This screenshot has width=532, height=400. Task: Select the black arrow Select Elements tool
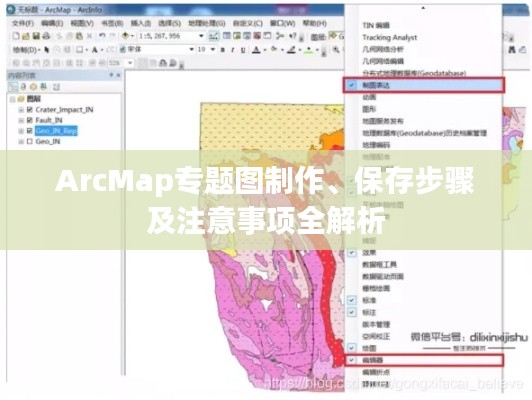[47, 50]
